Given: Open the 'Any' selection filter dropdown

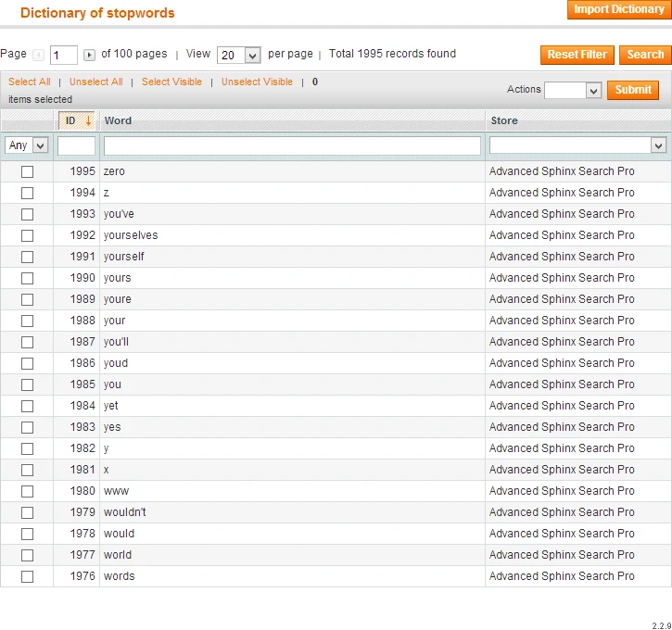Looking at the screenshot, I should pyautogui.click(x=27, y=145).
